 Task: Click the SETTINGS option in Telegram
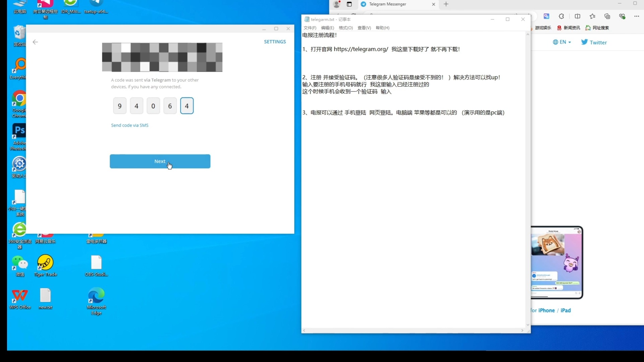pyautogui.click(x=275, y=42)
